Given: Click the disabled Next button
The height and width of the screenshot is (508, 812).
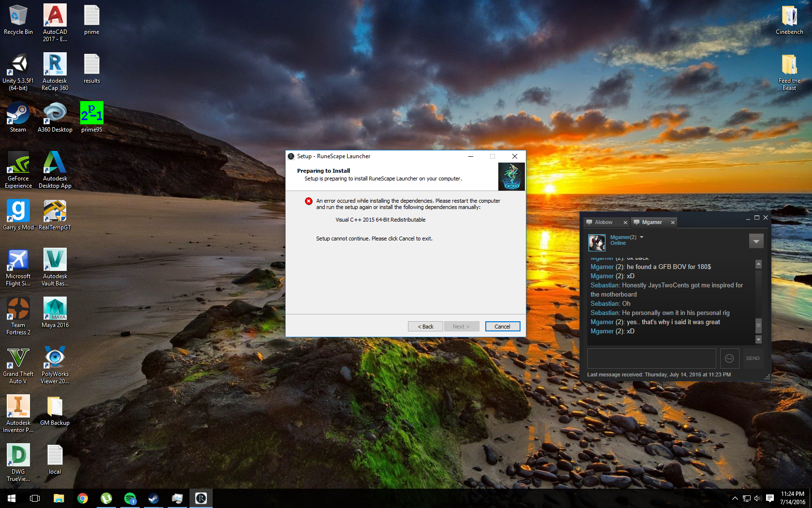Looking at the screenshot, I should point(462,327).
